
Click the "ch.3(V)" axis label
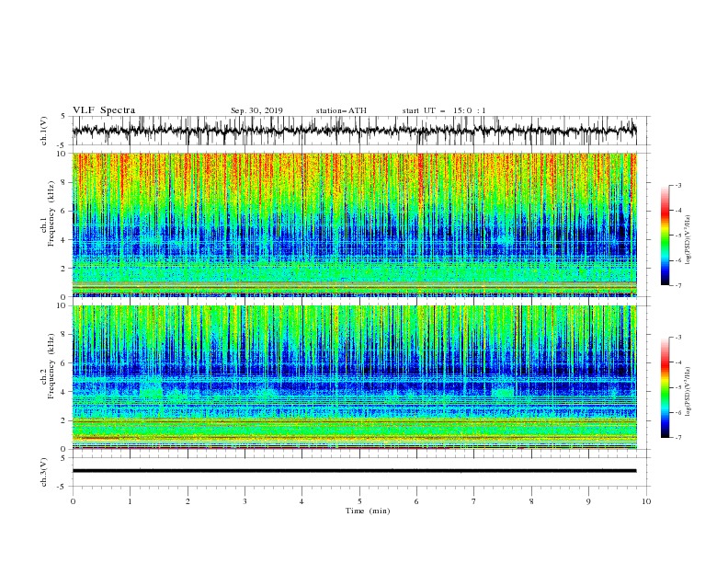44,472
